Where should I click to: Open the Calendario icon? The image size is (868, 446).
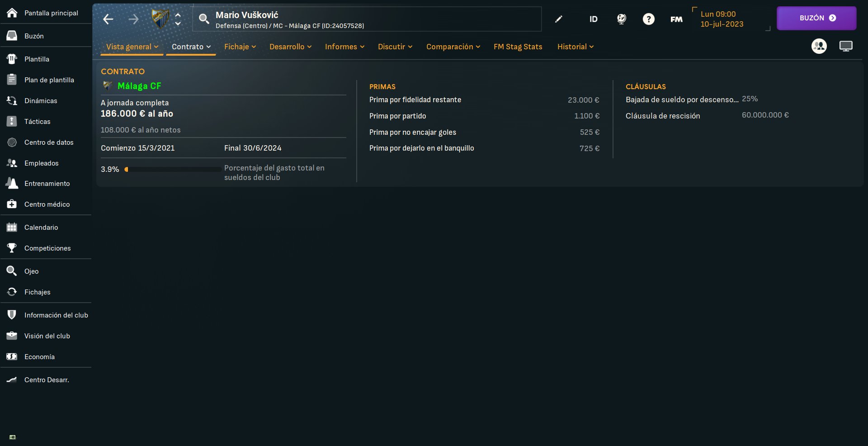[x=12, y=227]
